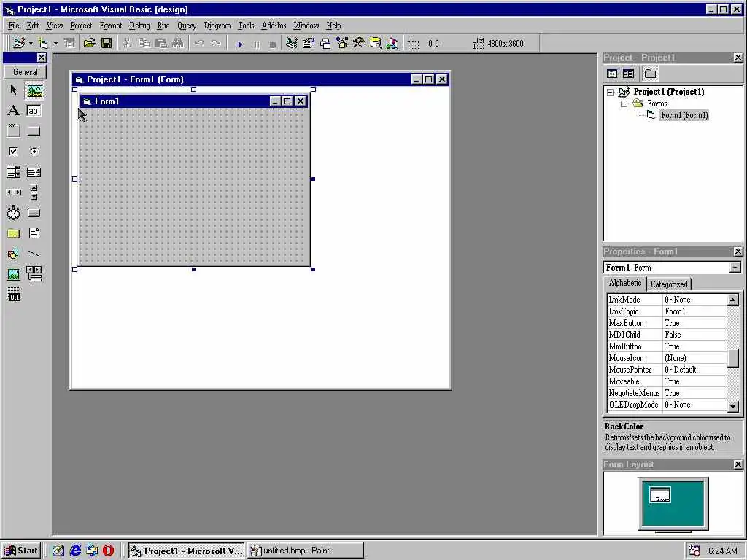Select the Timer control tool

point(13,213)
